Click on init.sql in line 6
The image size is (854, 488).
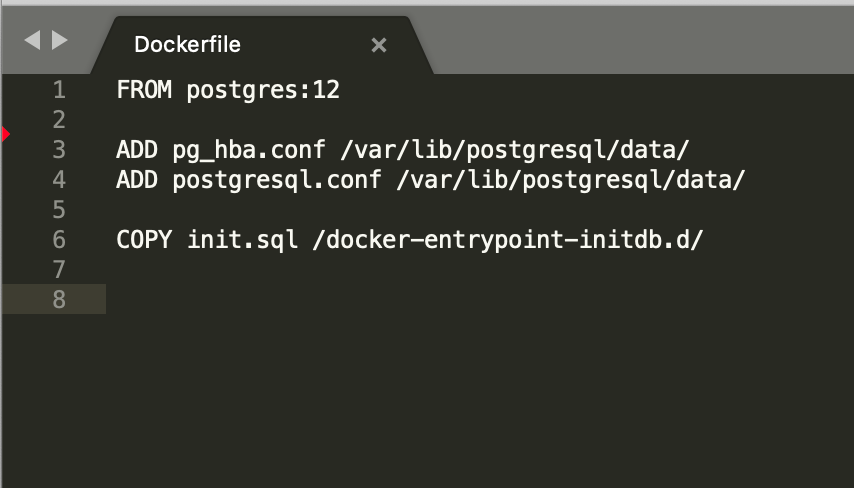point(242,241)
